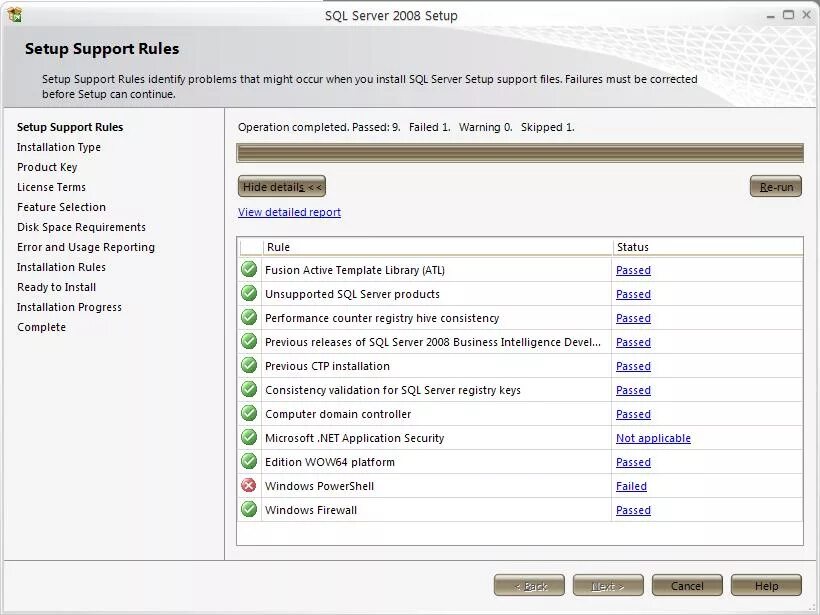Minimize the SQL Server 2008 Setup window
Screen dimensions: 820x615
771,16
